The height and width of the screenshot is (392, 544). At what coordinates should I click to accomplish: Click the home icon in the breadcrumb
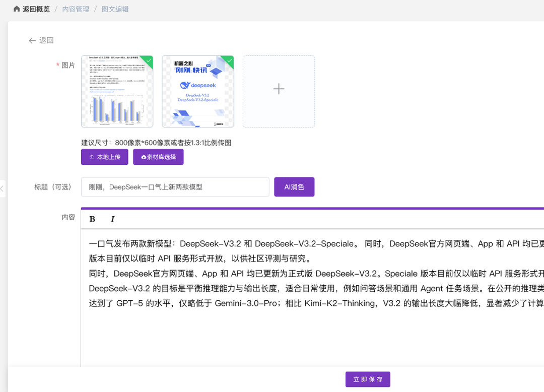(17, 9)
